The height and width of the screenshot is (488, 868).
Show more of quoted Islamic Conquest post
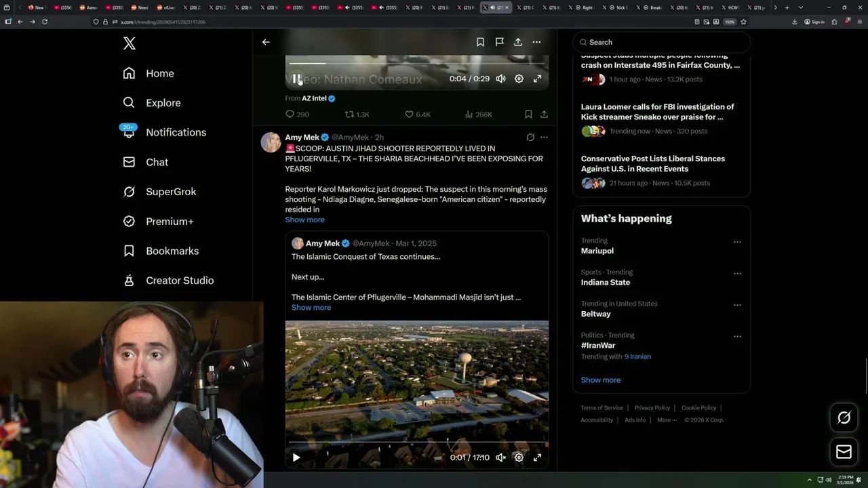311,308
